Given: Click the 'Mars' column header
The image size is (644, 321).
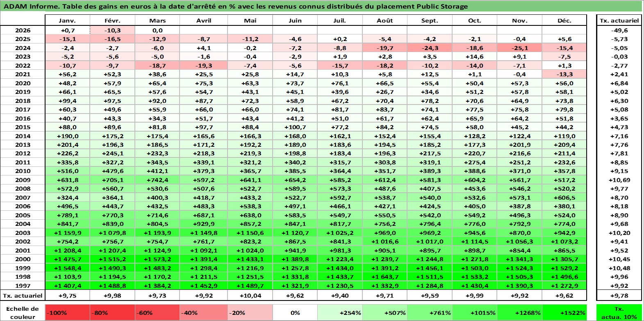Looking at the screenshot, I should point(157,20).
